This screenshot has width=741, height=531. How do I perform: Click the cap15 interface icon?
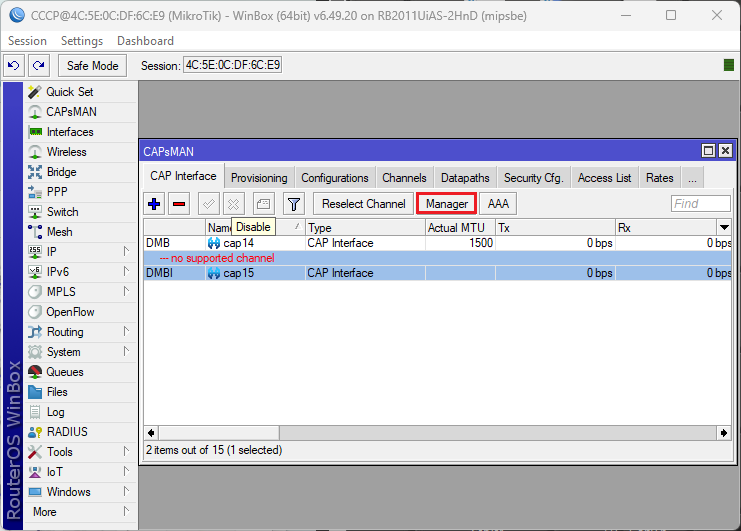tap(214, 273)
